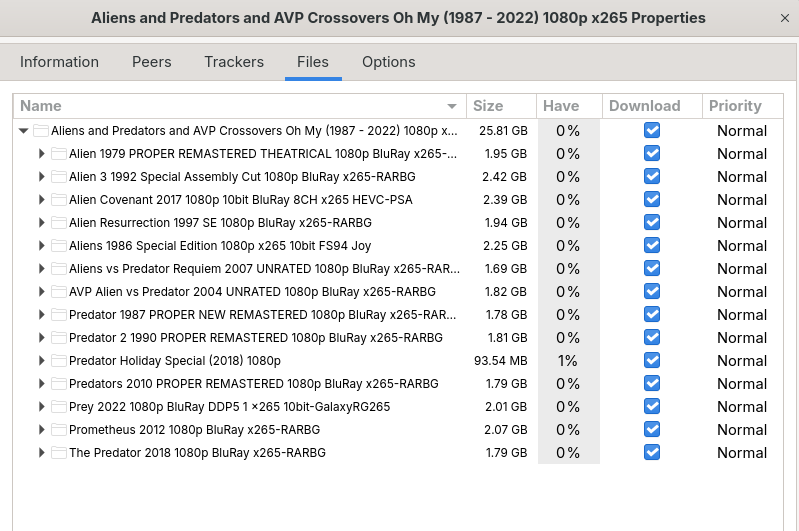Click folder icon beside The Predator 2018
The height and width of the screenshot is (531, 799).
[59, 453]
